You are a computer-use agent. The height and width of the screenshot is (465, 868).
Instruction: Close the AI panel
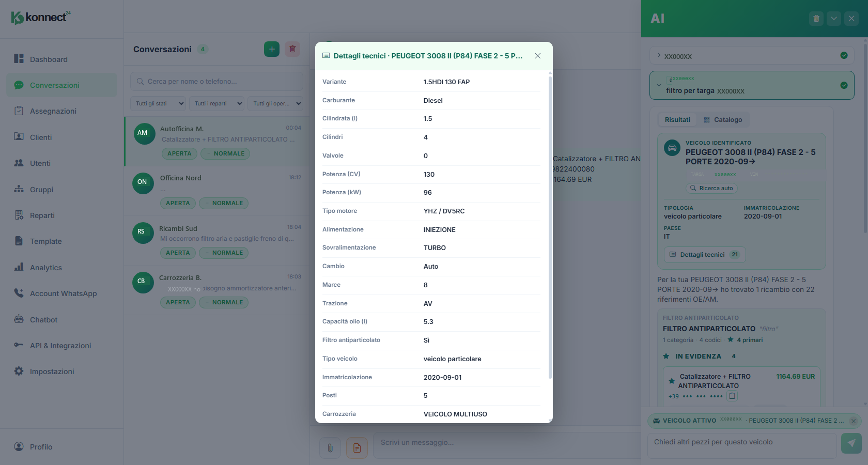pyautogui.click(x=851, y=19)
